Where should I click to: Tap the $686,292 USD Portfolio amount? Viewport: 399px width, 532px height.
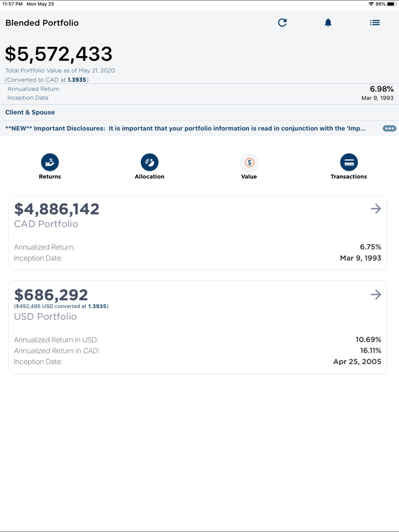pos(51,295)
